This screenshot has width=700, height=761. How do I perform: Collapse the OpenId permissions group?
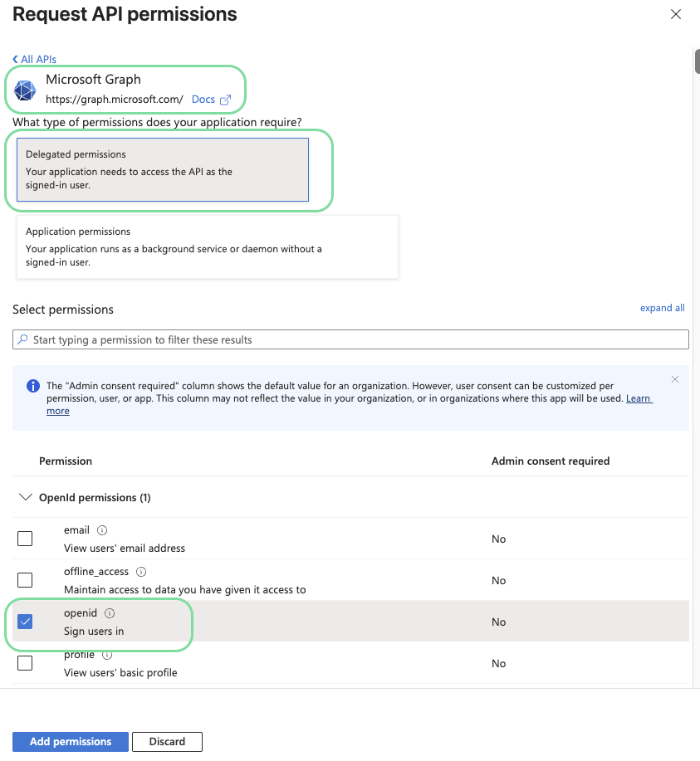(25, 498)
